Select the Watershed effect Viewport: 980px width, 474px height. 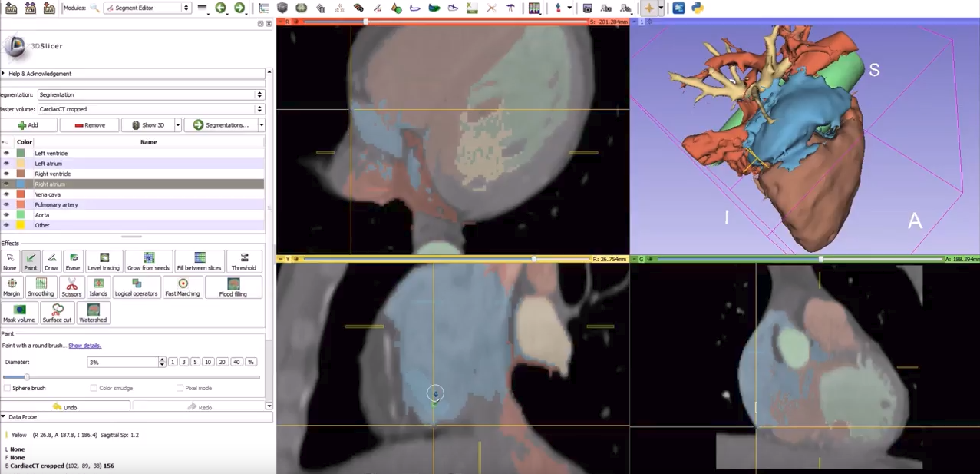point(93,313)
